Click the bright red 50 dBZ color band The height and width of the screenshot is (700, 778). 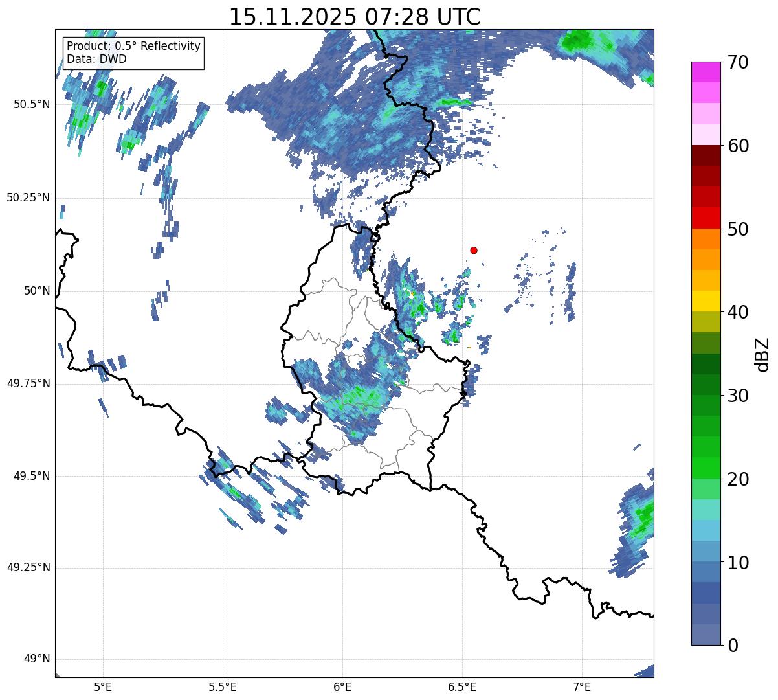click(x=706, y=218)
